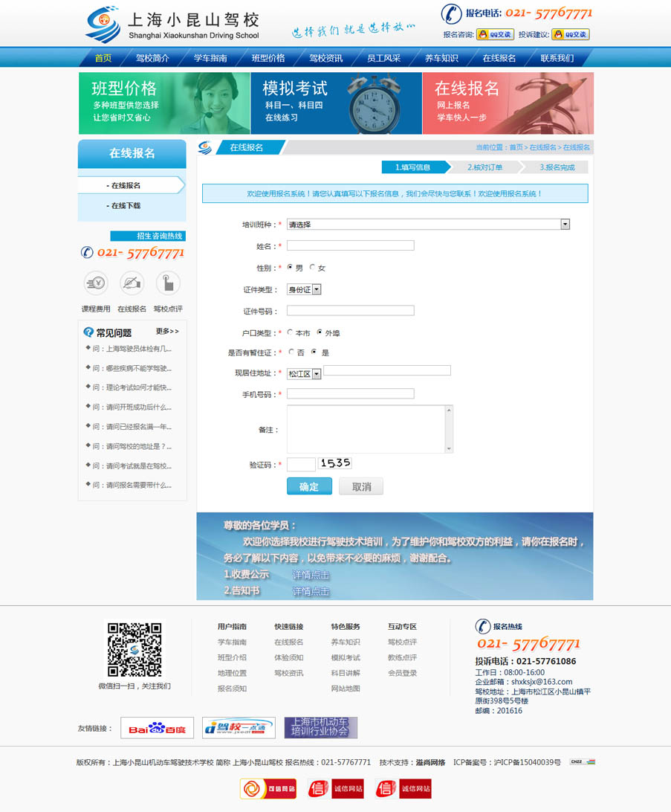Expand the 证件类型 dropdown
The height and width of the screenshot is (812, 671).
(317, 289)
